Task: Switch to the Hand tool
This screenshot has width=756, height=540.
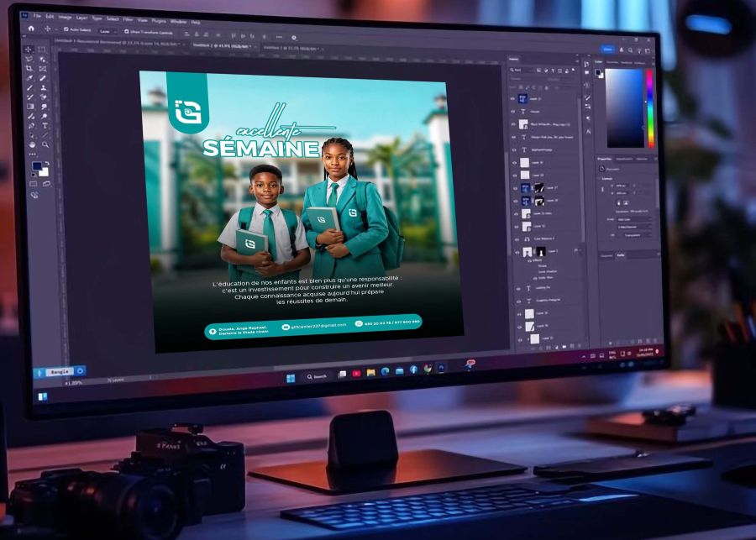Action: [x=32, y=144]
